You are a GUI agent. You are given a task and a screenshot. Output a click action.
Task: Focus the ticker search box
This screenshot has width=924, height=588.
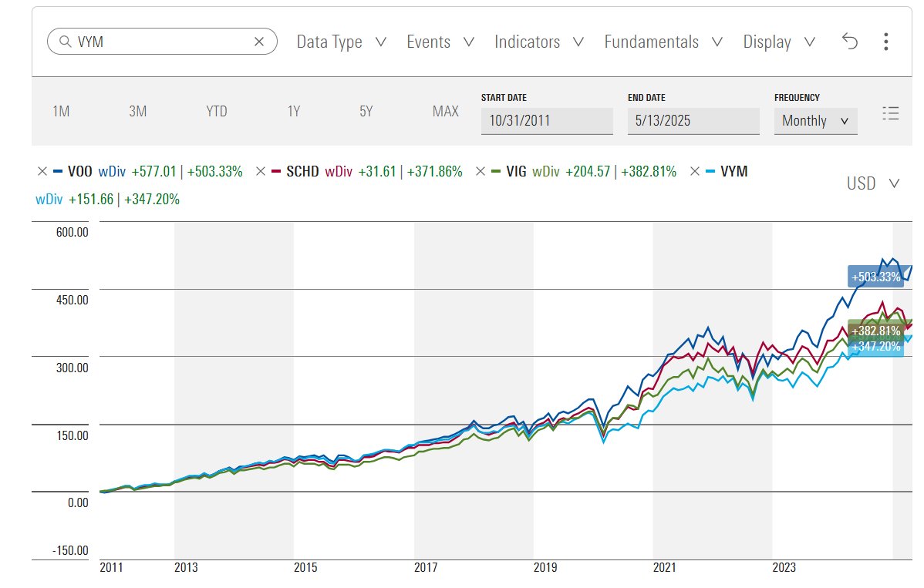(x=162, y=42)
